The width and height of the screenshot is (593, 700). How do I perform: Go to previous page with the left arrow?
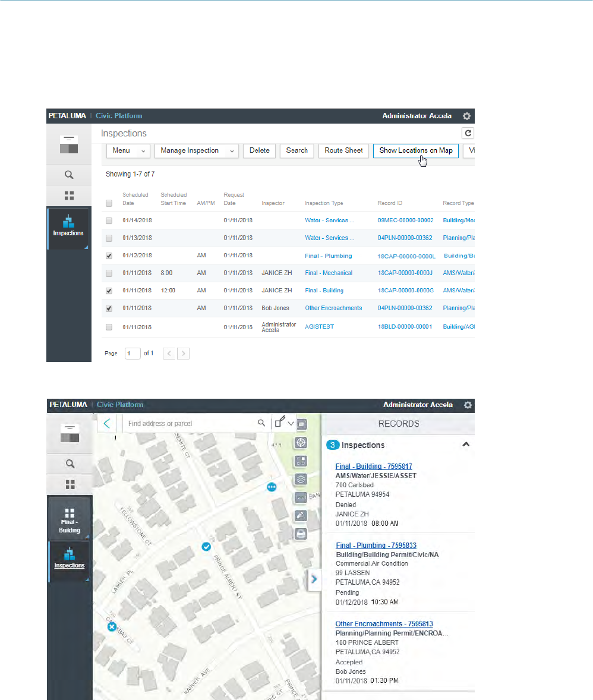pos(169,354)
